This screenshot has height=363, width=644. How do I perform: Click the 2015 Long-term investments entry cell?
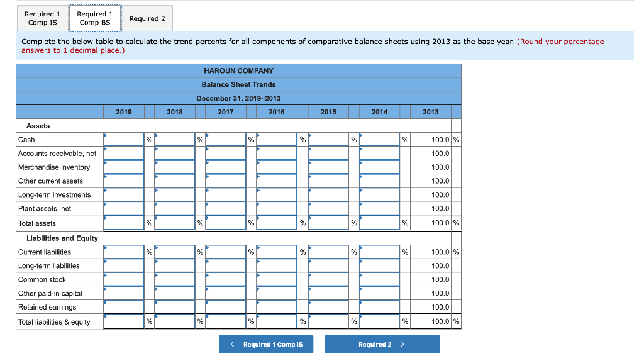[328, 194]
